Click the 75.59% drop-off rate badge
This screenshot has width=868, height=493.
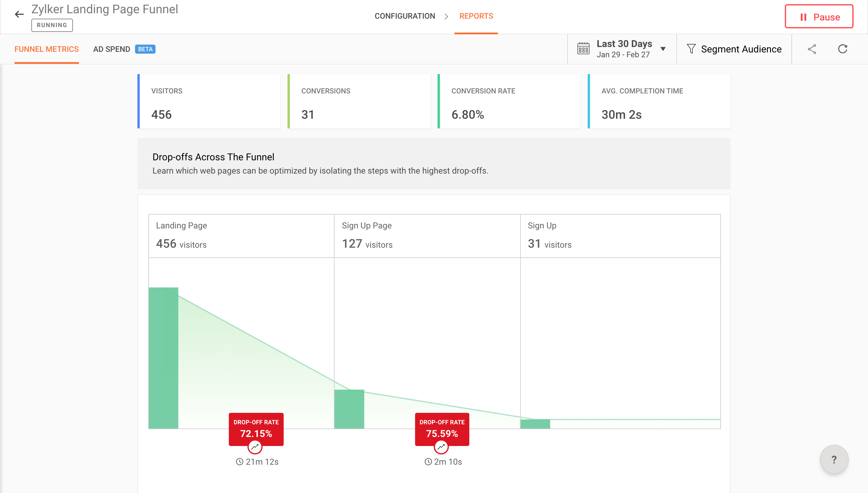coord(442,428)
